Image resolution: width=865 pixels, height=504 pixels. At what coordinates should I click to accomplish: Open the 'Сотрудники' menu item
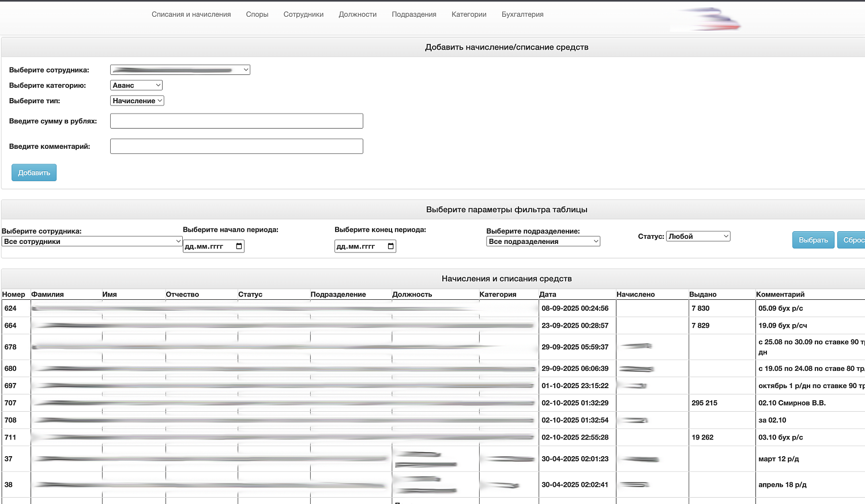(303, 14)
